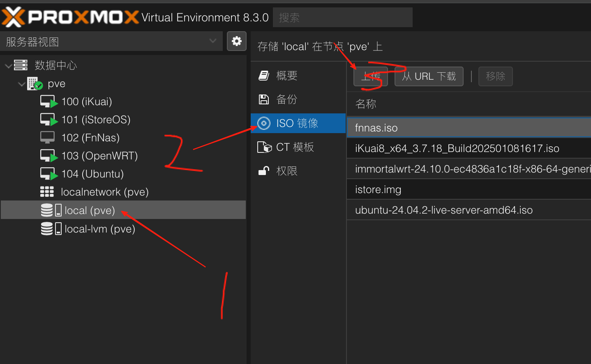591x364 pixels.
Task: Switch to the CT 模板 tab
Action: [298, 147]
